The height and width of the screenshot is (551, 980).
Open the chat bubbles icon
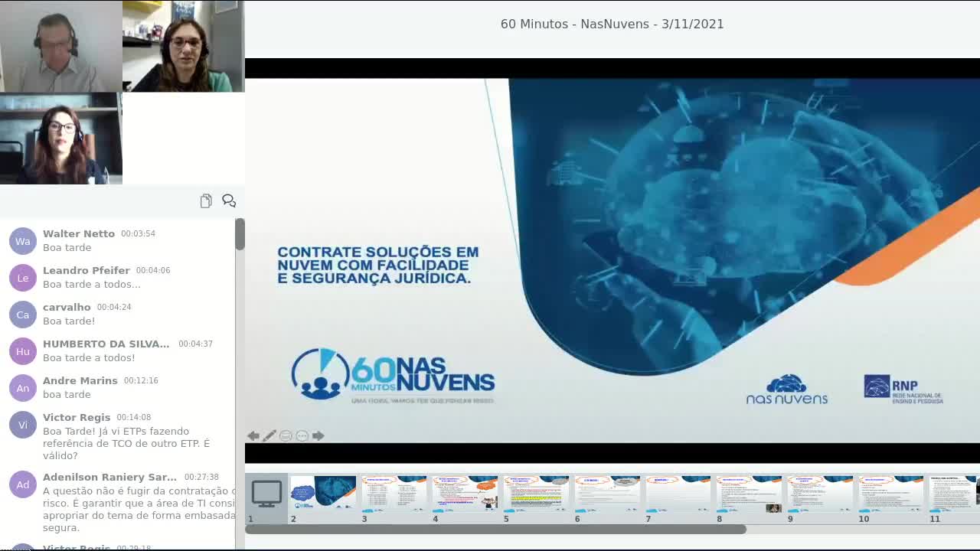coord(229,201)
